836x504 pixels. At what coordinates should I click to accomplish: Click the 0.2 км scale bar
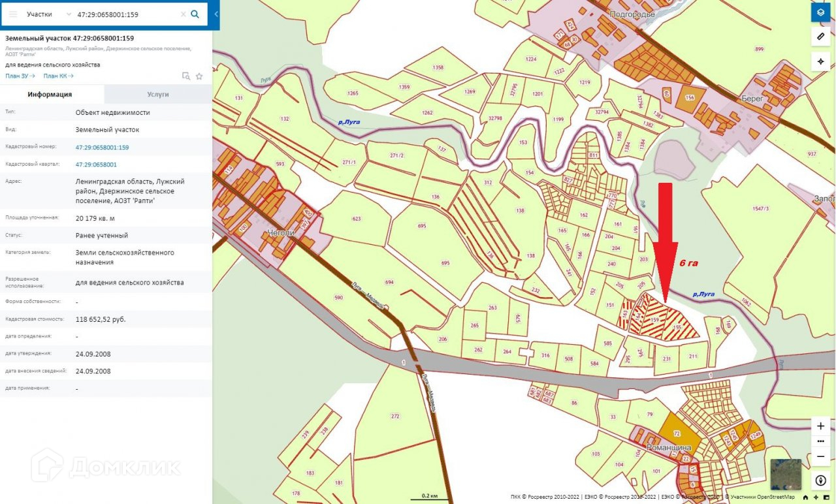pyautogui.click(x=429, y=497)
